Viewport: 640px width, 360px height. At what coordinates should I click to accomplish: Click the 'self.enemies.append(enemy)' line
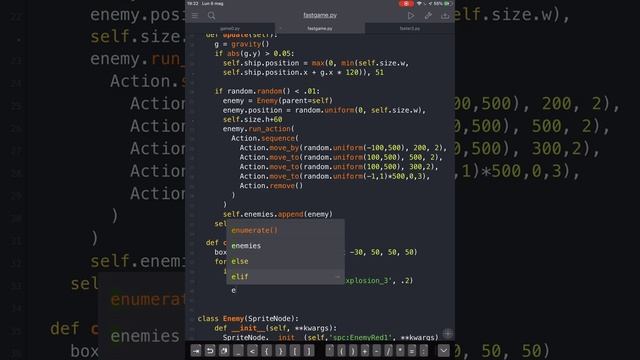point(278,214)
